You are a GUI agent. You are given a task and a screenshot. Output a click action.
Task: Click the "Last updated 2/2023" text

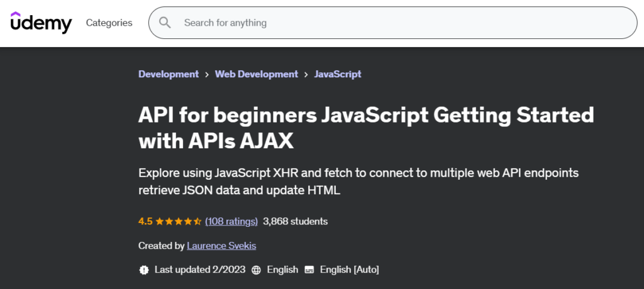tap(200, 270)
